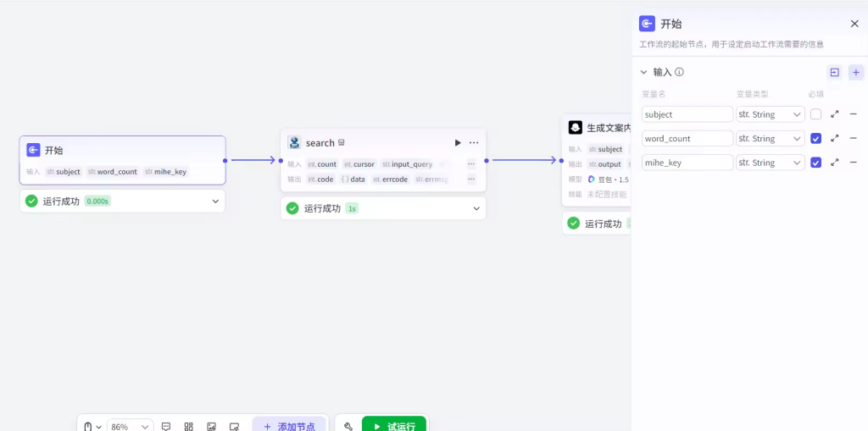
Task: Click the comment icon in bottom toolbar
Action: click(166, 427)
